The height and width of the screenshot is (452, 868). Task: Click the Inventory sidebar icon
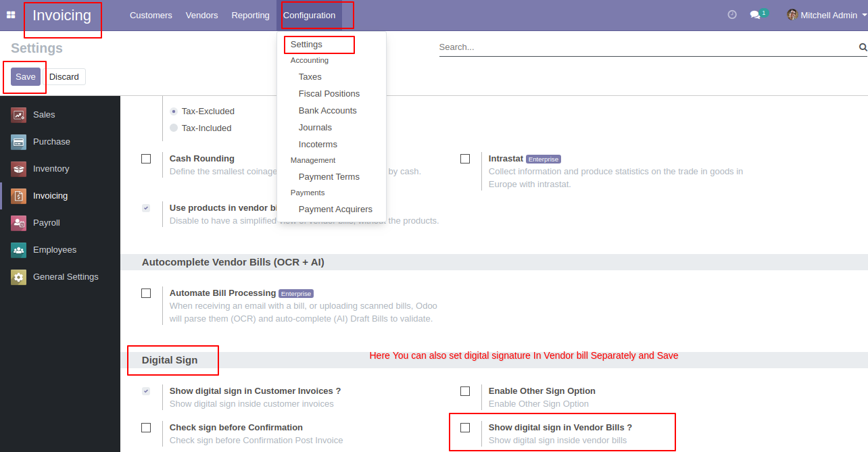click(18, 169)
